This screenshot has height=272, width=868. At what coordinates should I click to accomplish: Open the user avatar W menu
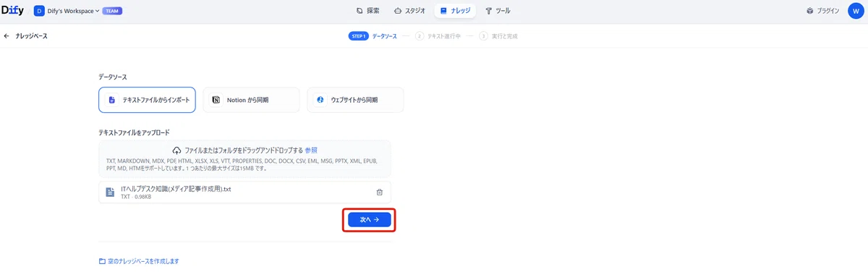tap(856, 11)
